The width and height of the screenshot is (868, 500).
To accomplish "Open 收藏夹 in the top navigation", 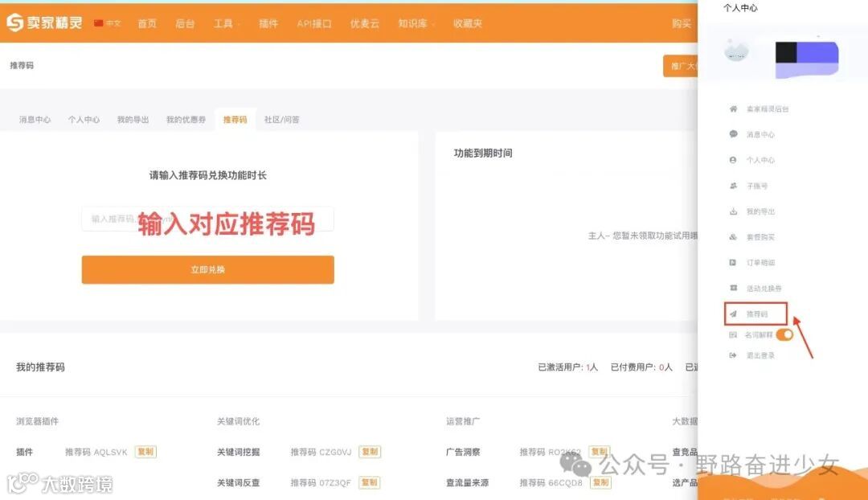I will (468, 23).
